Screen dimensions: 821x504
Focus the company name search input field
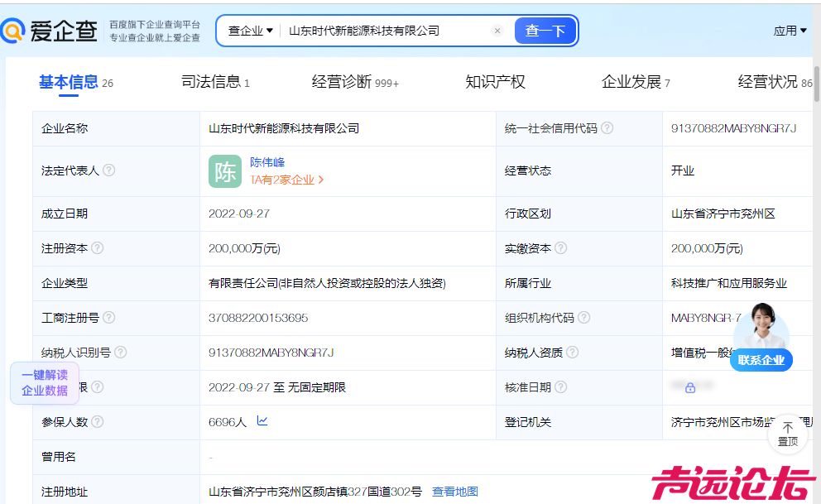pos(386,31)
